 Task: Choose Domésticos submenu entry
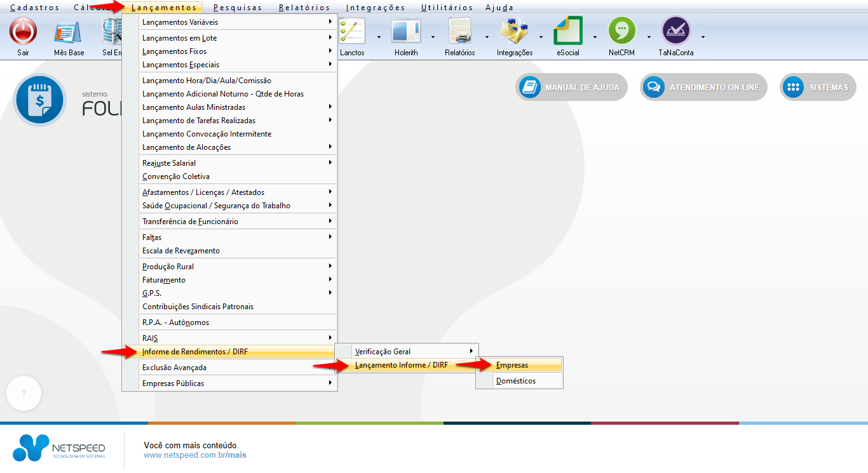click(516, 381)
